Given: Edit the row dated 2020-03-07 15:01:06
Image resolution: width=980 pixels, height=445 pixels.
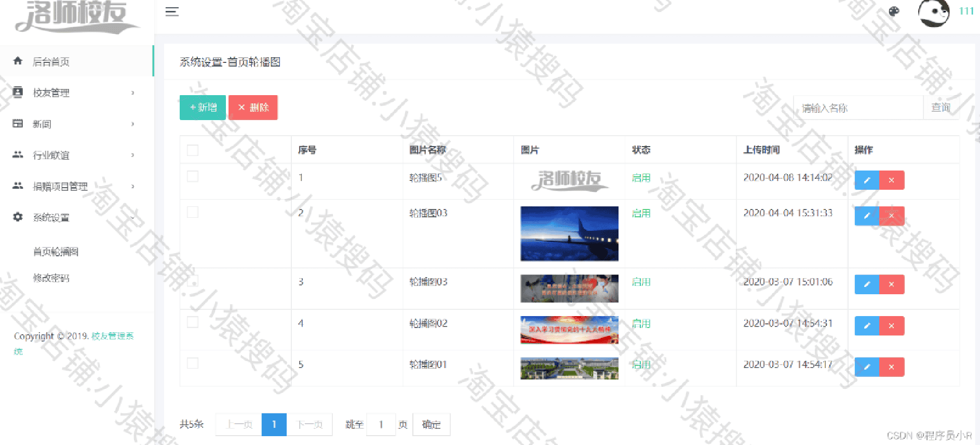Looking at the screenshot, I should 867,284.
